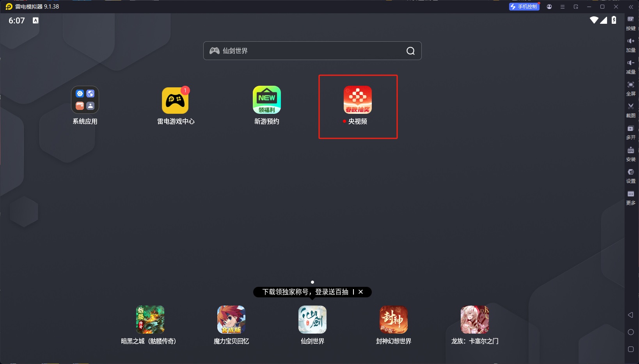Open the 按键 keyboard mapping tool
The width and height of the screenshot is (639, 364).
point(631,23)
